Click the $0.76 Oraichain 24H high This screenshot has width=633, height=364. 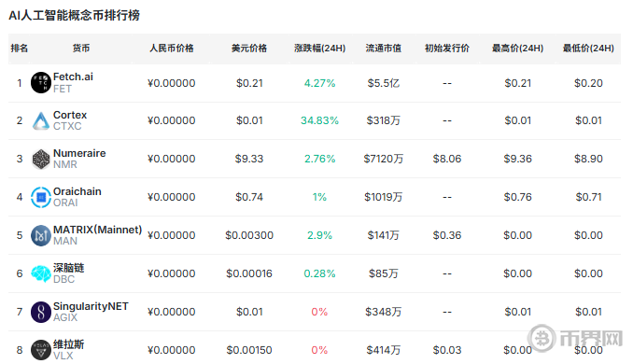click(517, 197)
